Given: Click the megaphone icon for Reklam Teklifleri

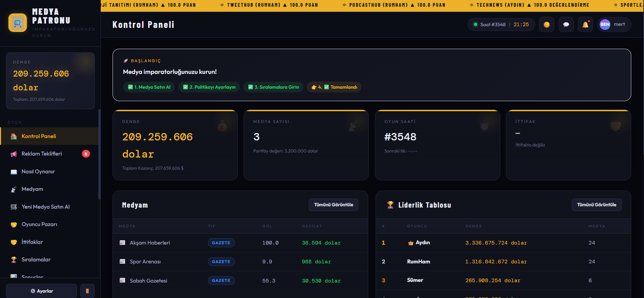Looking at the screenshot, I should pyautogui.click(x=14, y=154).
